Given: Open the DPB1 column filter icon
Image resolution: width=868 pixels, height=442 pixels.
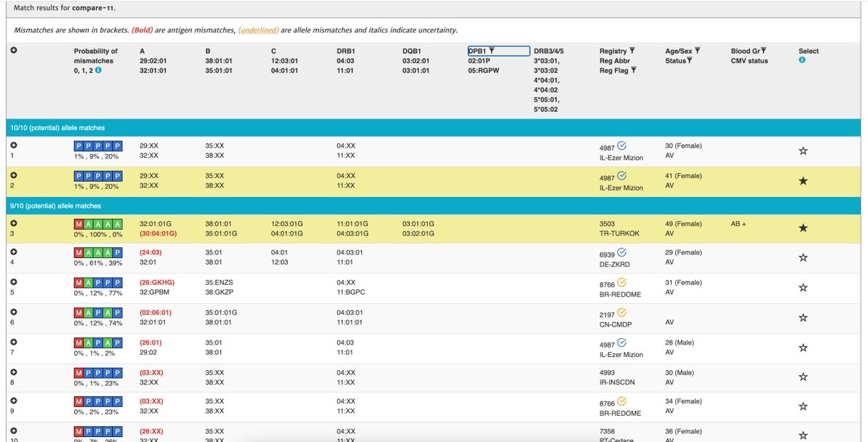Looking at the screenshot, I should point(492,51).
